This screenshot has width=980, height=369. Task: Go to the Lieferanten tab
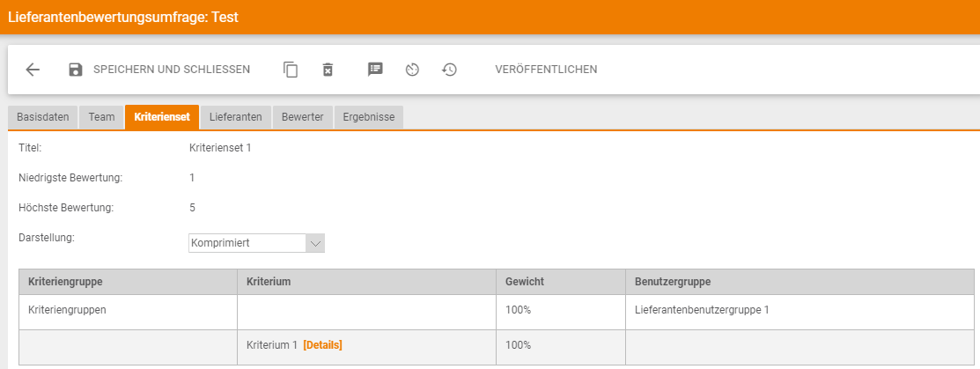point(235,117)
